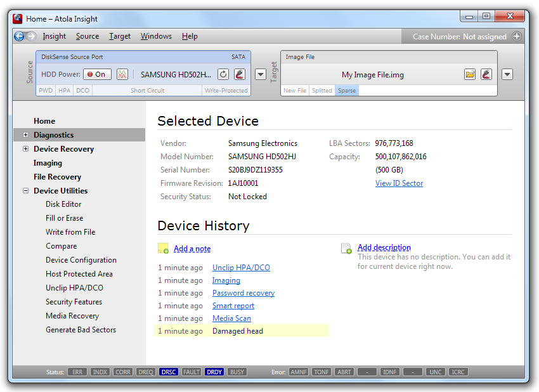Click the plus icon next to Case Number
Image resolution: width=539 pixels, height=392 pixels.
click(x=517, y=36)
